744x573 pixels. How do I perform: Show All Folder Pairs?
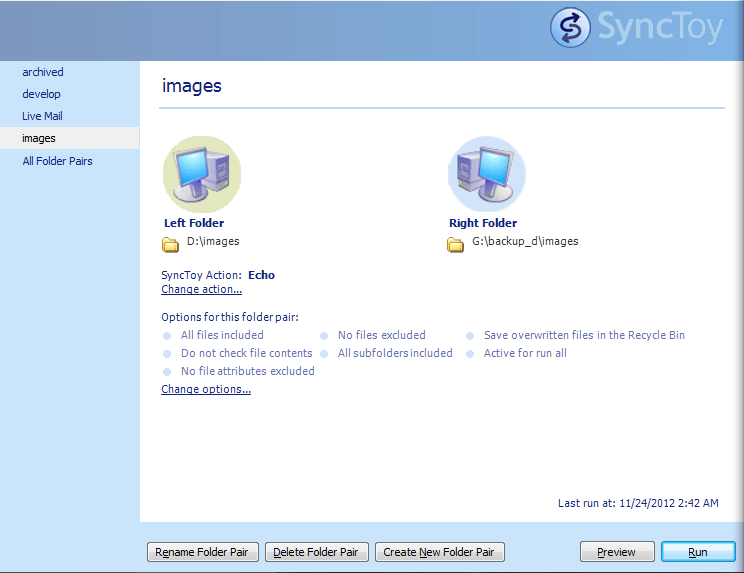click(x=57, y=161)
